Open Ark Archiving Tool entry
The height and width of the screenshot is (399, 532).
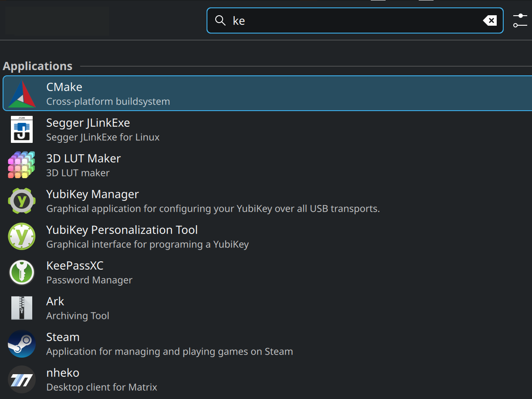pos(55,301)
